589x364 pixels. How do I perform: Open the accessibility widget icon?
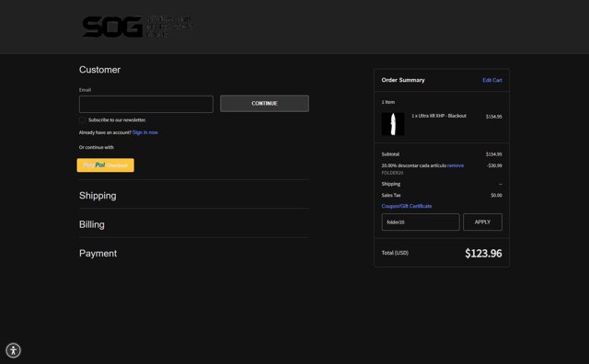(14, 350)
